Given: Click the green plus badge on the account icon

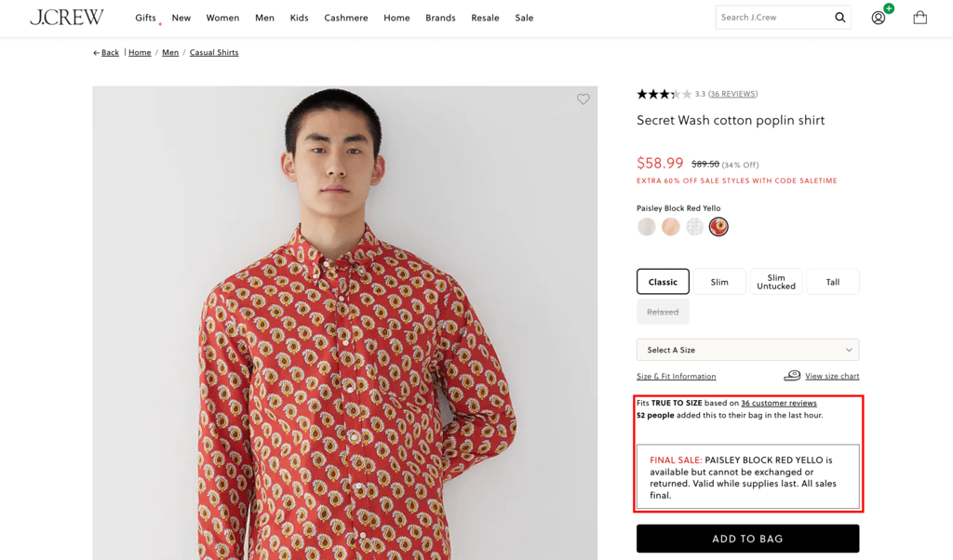Looking at the screenshot, I should pos(887,8).
